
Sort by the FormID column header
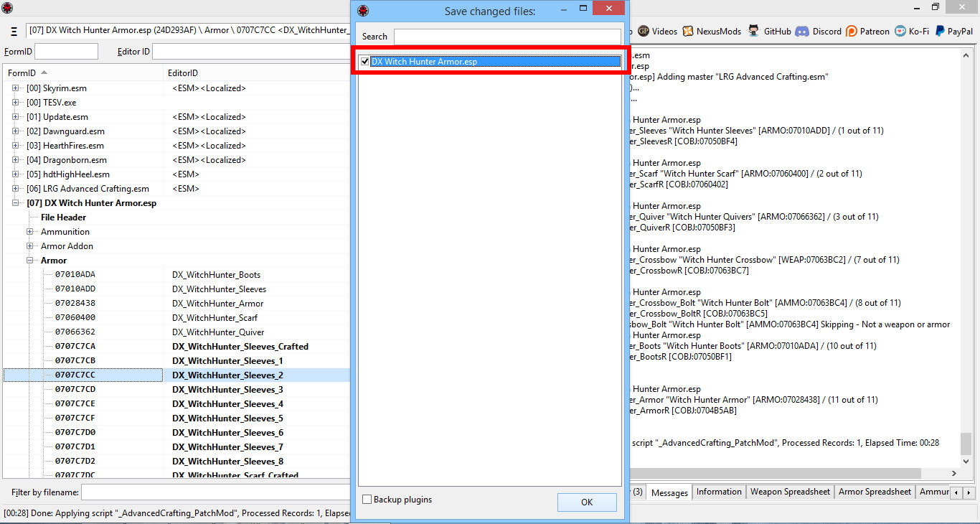(x=83, y=73)
